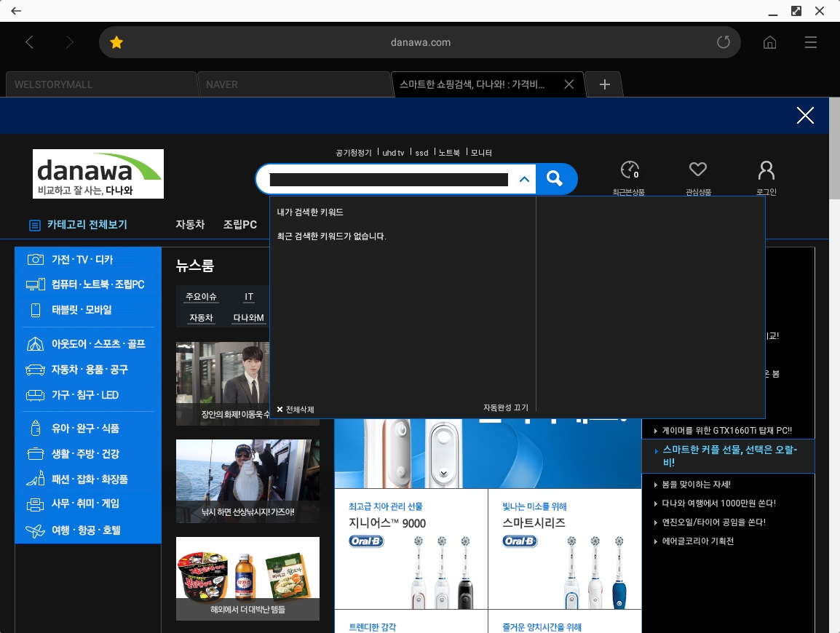The image size is (840, 633).
Task: Open recently viewed products (최근본상품)
Action: tap(629, 178)
